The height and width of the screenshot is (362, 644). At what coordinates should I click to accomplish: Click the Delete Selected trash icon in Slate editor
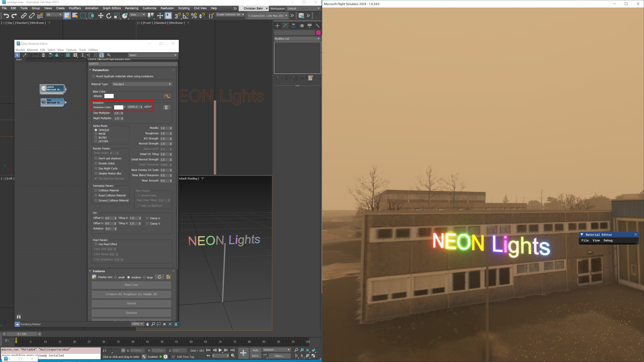click(x=43, y=55)
